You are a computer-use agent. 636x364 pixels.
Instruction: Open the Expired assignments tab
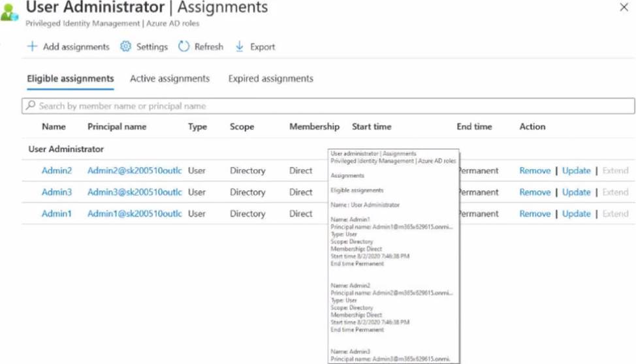pos(270,78)
